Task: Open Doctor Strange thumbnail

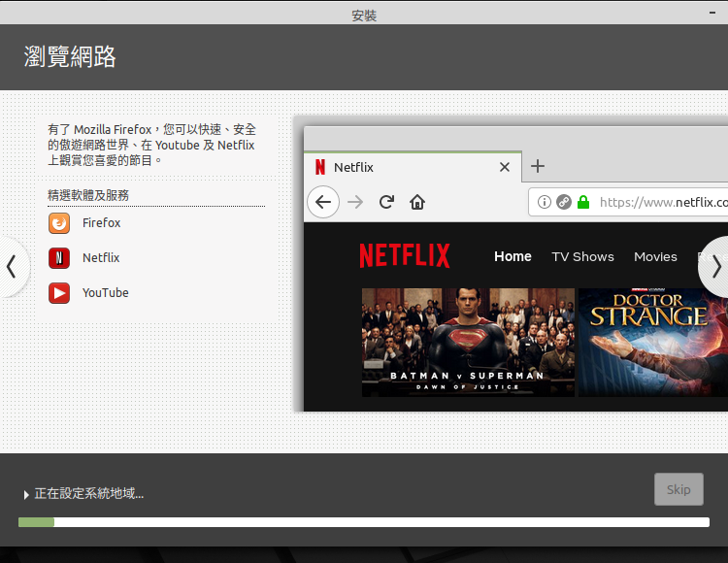Action: 653,343
